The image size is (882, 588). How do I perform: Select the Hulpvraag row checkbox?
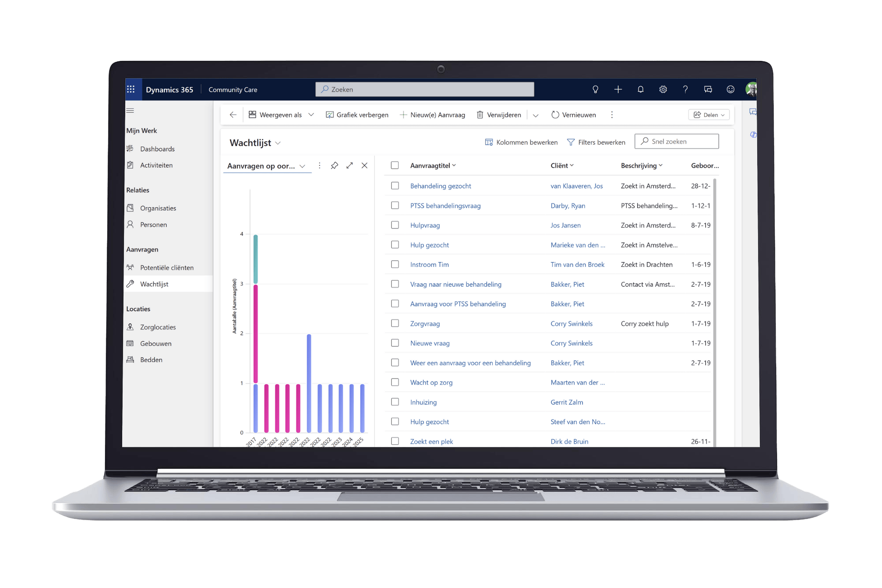395,225
